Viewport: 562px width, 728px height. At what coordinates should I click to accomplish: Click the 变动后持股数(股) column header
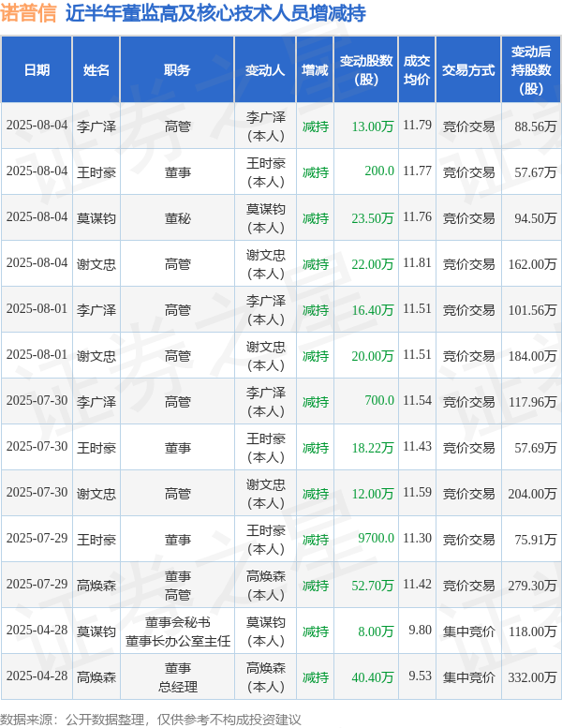tap(531, 69)
